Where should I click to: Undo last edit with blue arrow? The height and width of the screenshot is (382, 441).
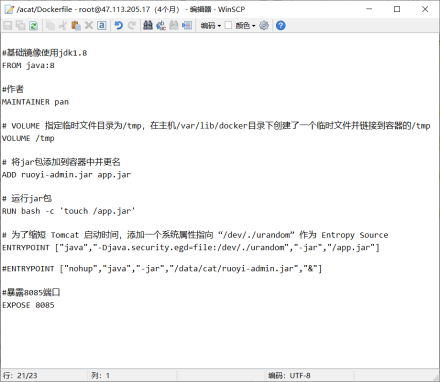point(119,25)
